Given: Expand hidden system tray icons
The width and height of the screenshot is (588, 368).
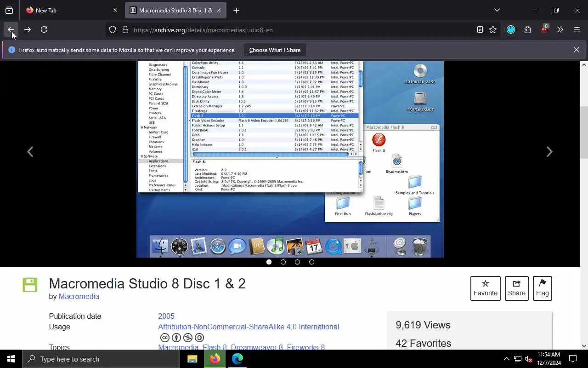Looking at the screenshot, I should (x=506, y=359).
